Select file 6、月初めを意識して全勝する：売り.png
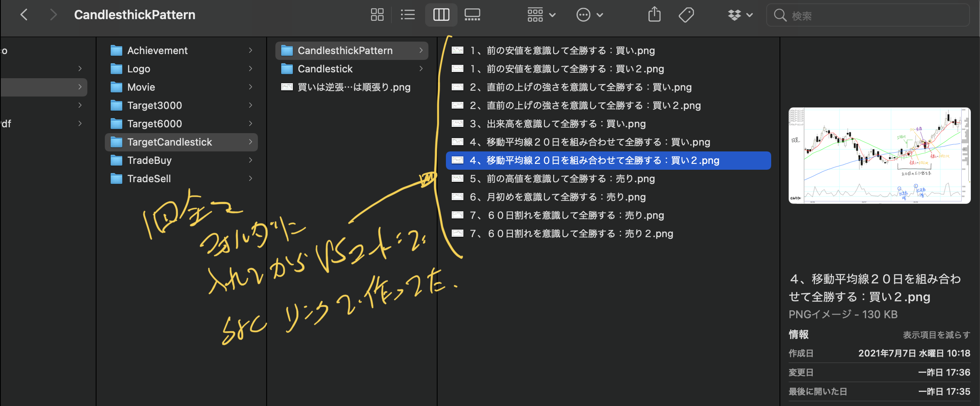980x406 pixels. (x=609, y=197)
